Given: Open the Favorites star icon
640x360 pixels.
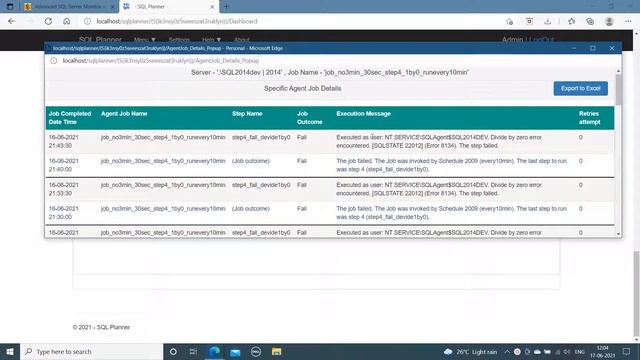Looking at the screenshot, I should (x=571, y=21).
